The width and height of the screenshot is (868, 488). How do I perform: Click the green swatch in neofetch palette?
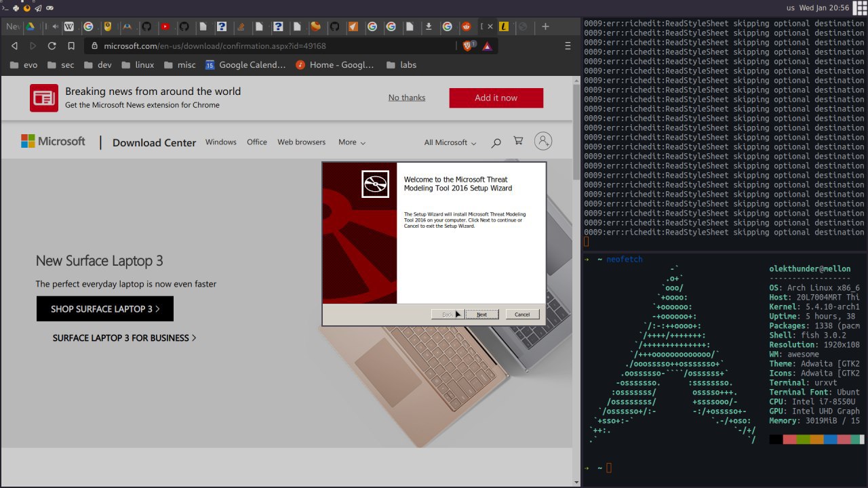point(803,439)
